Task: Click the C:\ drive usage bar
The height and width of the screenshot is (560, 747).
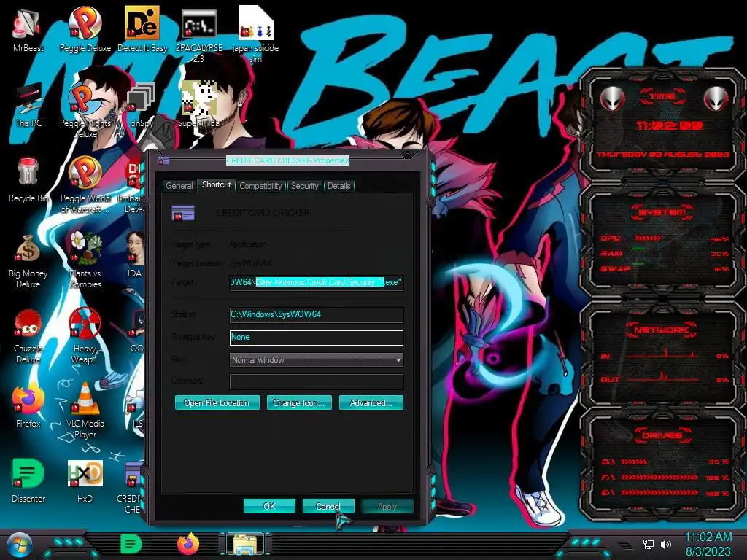Action: [x=634, y=462]
